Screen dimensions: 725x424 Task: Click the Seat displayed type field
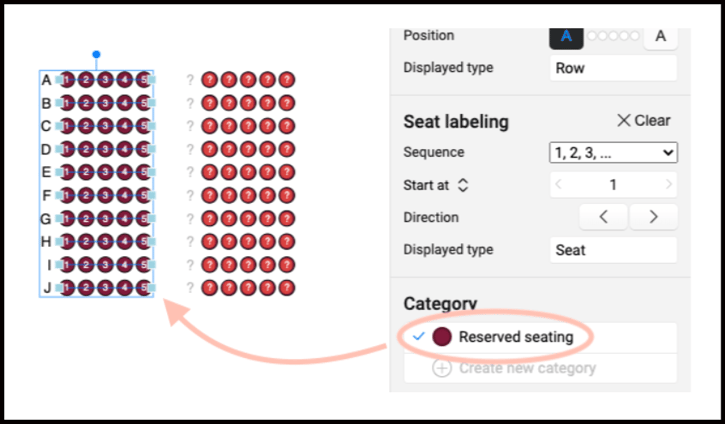click(x=613, y=250)
